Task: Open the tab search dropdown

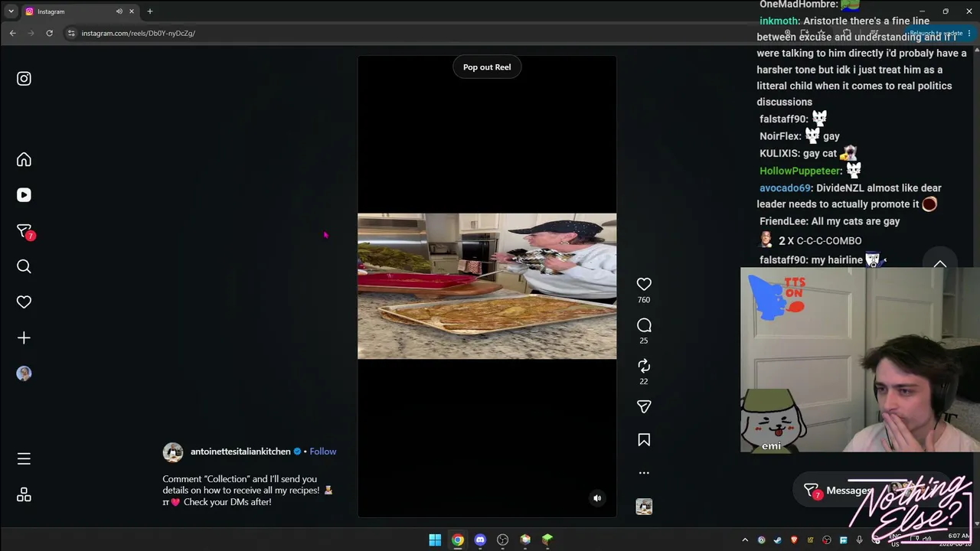Action: (x=11, y=11)
